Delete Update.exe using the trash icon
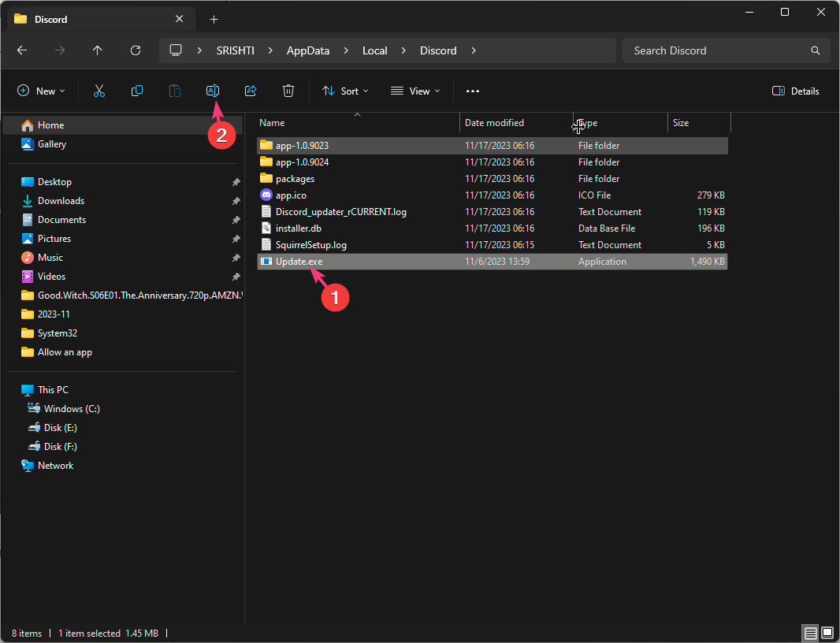The width and height of the screenshot is (840, 643). [288, 91]
